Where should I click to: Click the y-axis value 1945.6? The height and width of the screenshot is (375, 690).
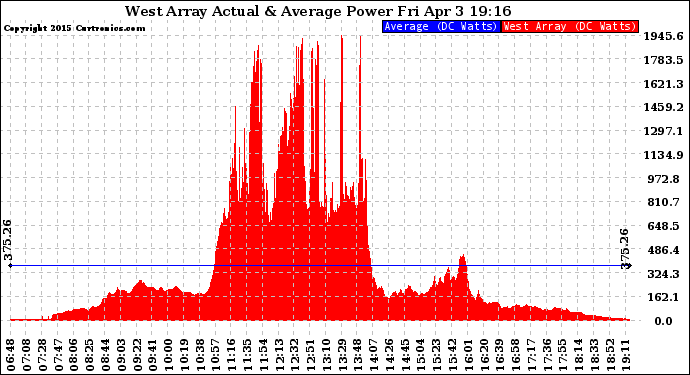(664, 36)
